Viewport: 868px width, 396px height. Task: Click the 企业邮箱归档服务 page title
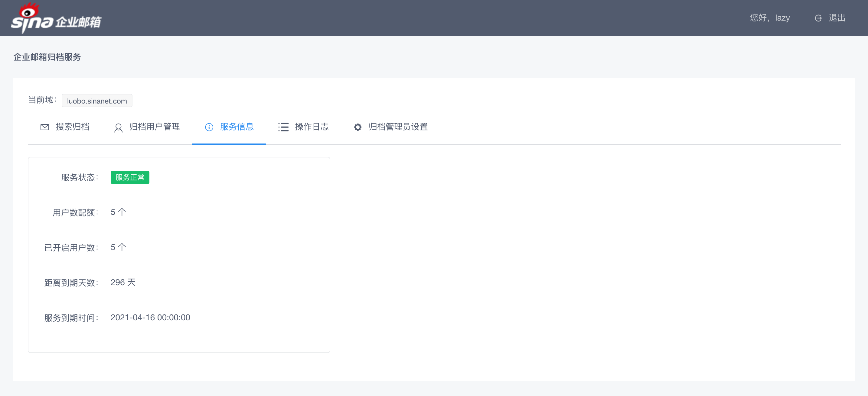pos(47,57)
